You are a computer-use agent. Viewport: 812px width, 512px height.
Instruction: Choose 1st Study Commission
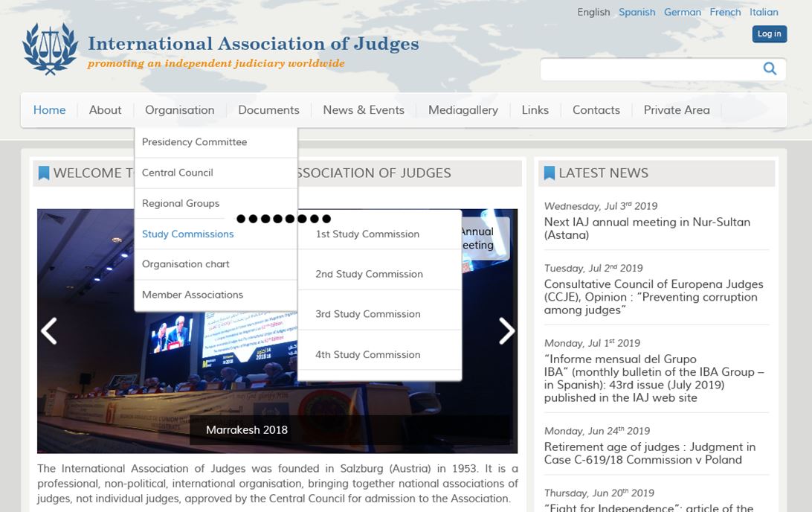click(x=379, y=234)
